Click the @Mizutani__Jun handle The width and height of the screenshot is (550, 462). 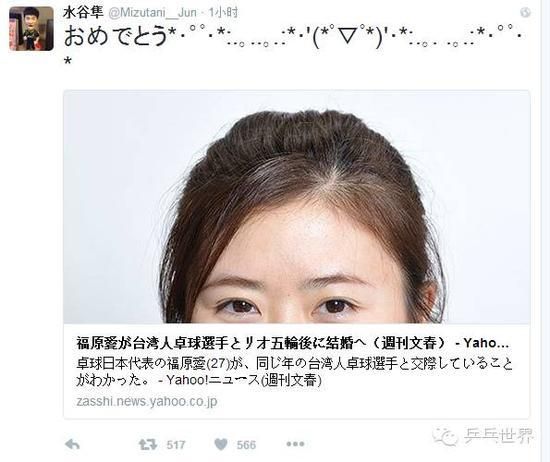[x=153, y=13]
